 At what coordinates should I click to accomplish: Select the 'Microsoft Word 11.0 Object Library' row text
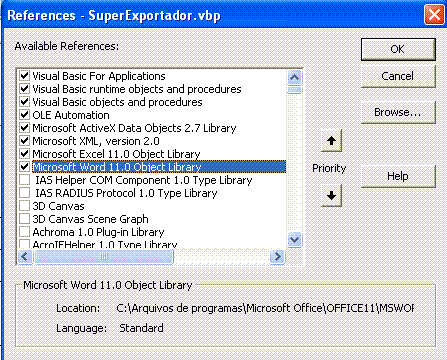click(x=117, y=167)
